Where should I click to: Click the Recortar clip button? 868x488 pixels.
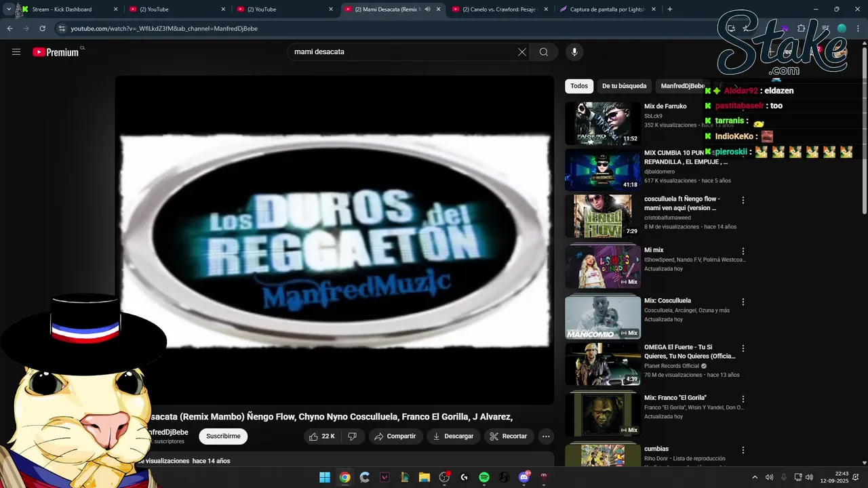[x=509, y=436]
